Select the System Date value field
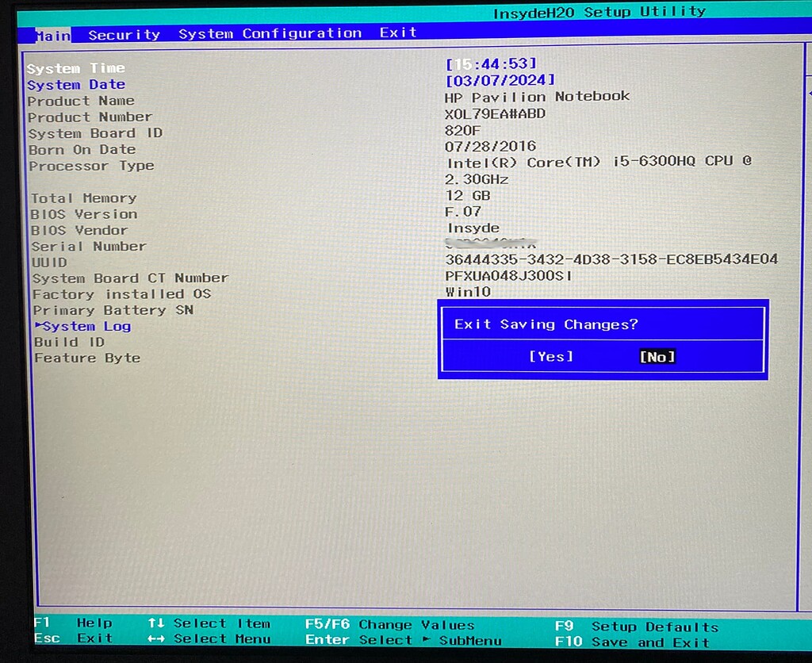 click(500, 80)
